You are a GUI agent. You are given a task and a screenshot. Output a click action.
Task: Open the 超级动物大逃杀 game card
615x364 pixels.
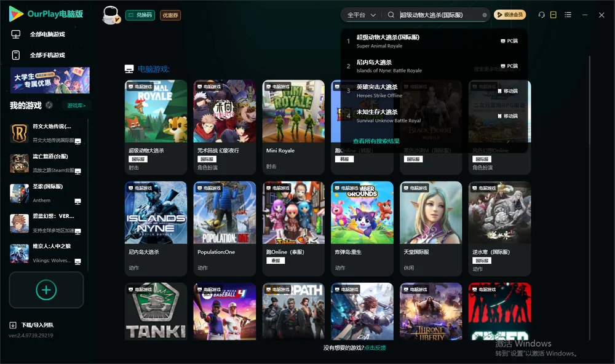point(156,127)
